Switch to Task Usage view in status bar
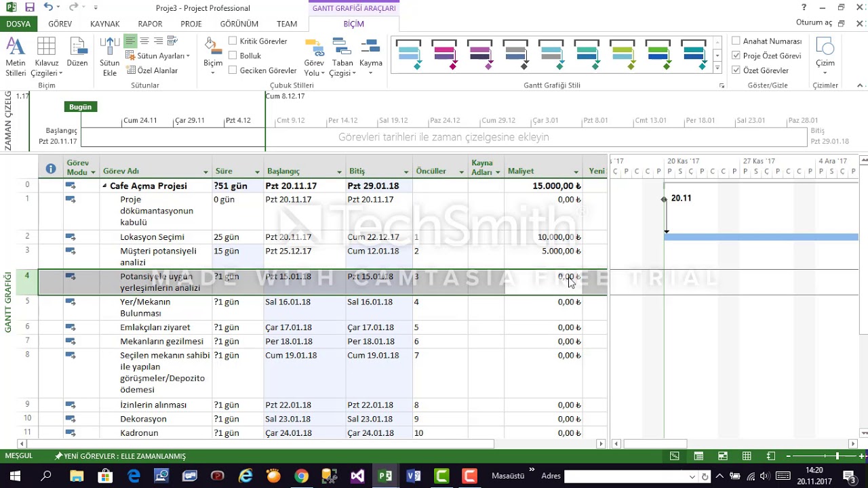Viewport: 868px width, 488px height. [698, 456]
